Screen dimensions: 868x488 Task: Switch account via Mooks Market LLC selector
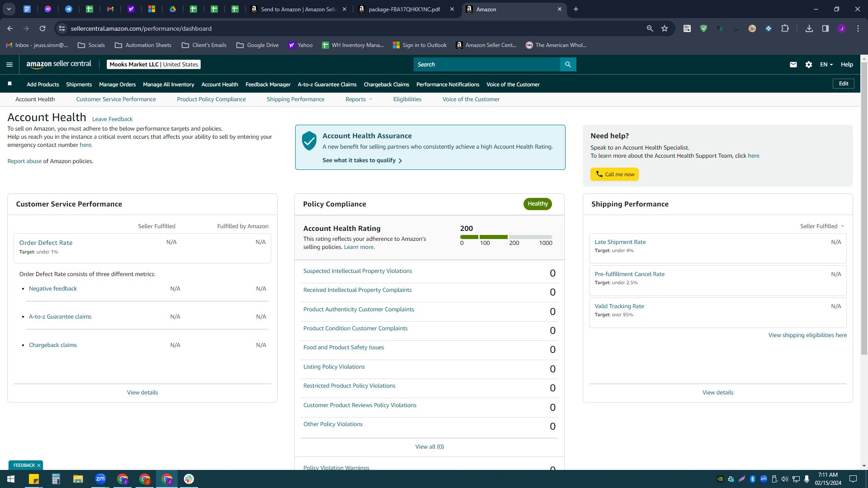click(x=154, y=65)
